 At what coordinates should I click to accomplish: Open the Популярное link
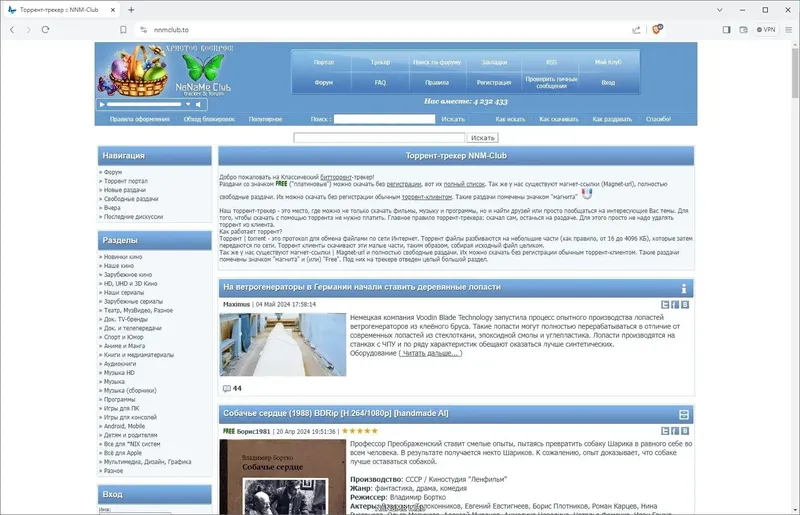[265, 119]
